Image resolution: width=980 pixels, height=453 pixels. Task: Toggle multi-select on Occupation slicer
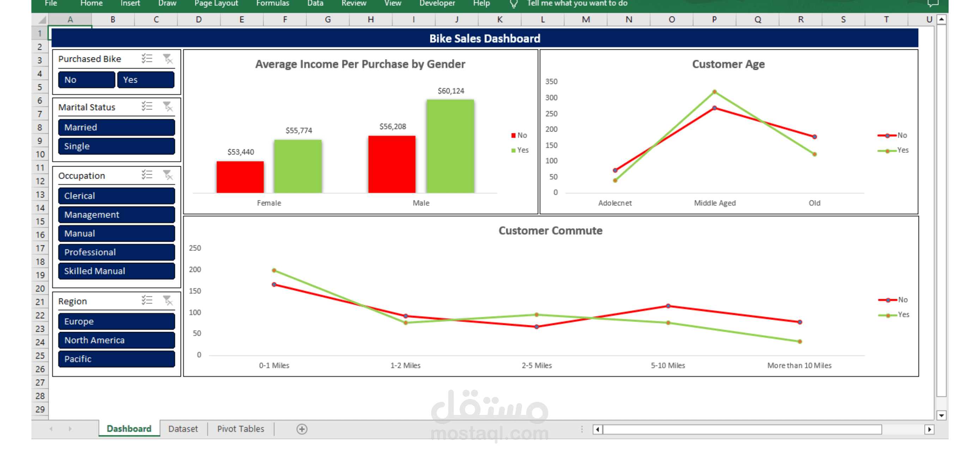pos(147,175)
